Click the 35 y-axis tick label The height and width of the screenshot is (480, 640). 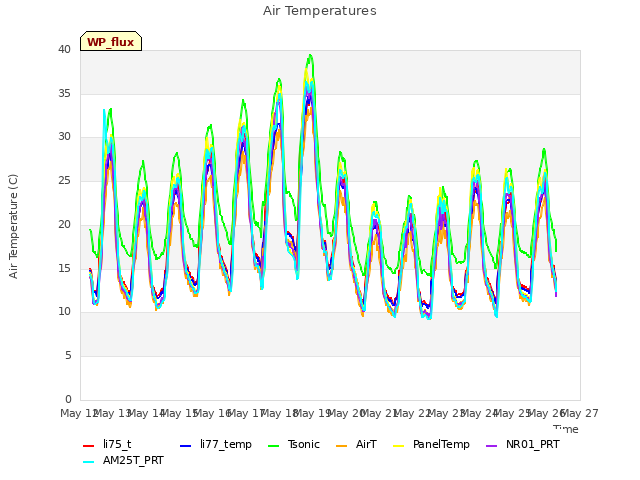pos(64,93)
